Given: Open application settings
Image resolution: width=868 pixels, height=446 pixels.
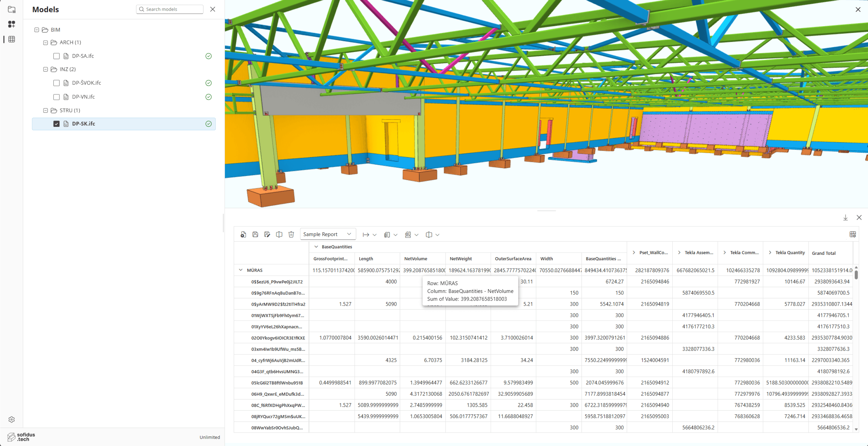Looking at the screenshot, I should pyautogui.click(x=11, y=419).
